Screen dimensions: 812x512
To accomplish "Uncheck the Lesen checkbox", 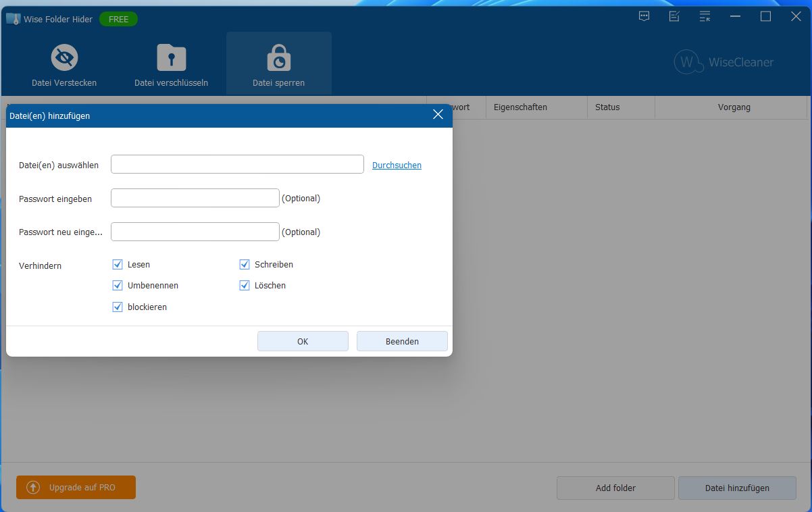I will pos(118,264).
